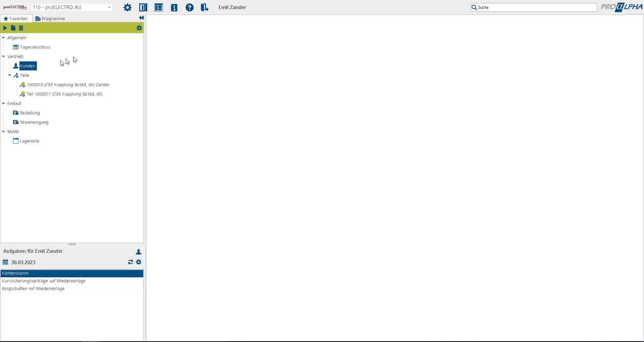Open the calendar icon next to 30.03.2023

pos(5,262)
